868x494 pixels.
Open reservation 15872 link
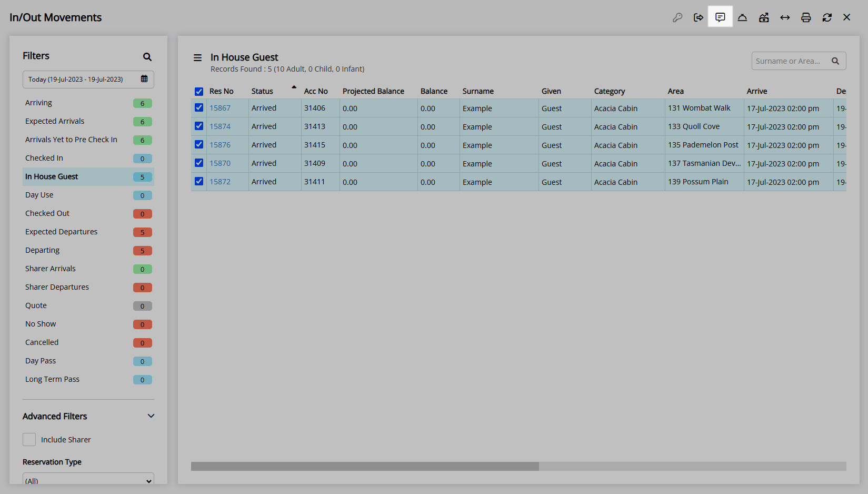coord(220,182)
